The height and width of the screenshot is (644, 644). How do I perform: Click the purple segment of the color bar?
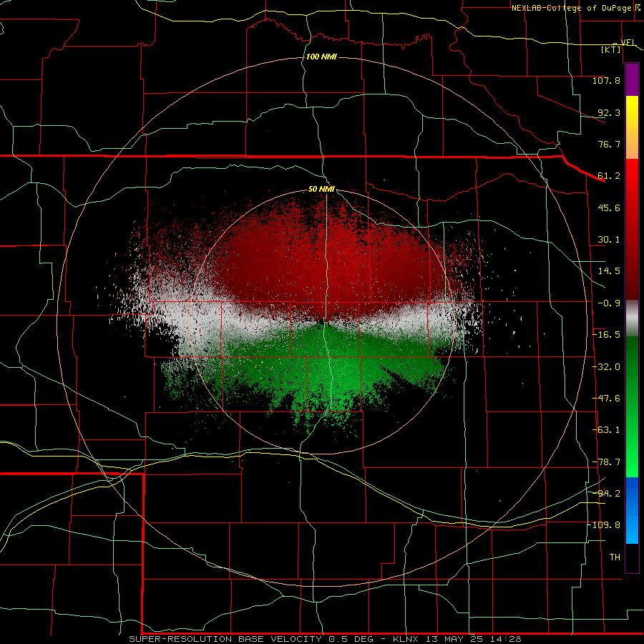pos(632,79)
